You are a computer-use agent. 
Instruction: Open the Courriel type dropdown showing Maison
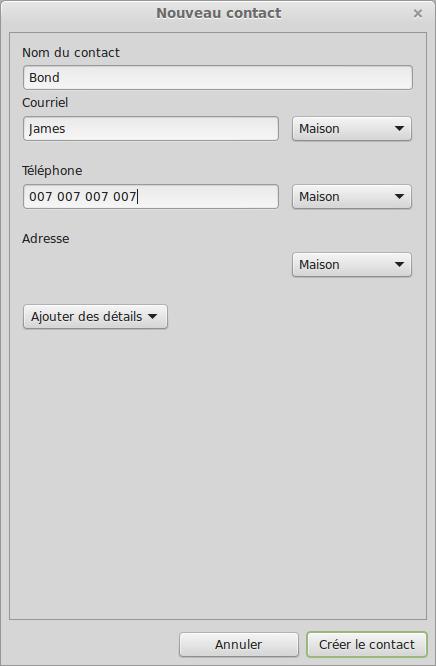[x=351, y=129]
